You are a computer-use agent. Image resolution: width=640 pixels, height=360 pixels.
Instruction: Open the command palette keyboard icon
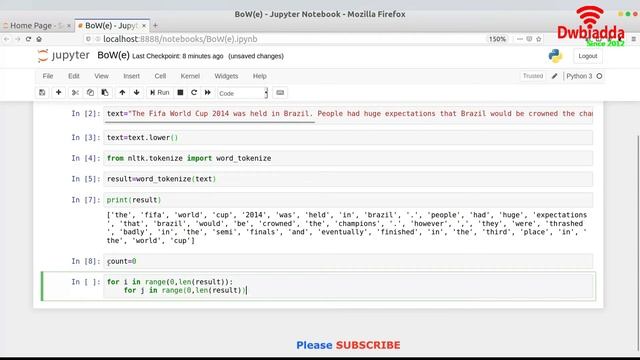tap(280, 93)
